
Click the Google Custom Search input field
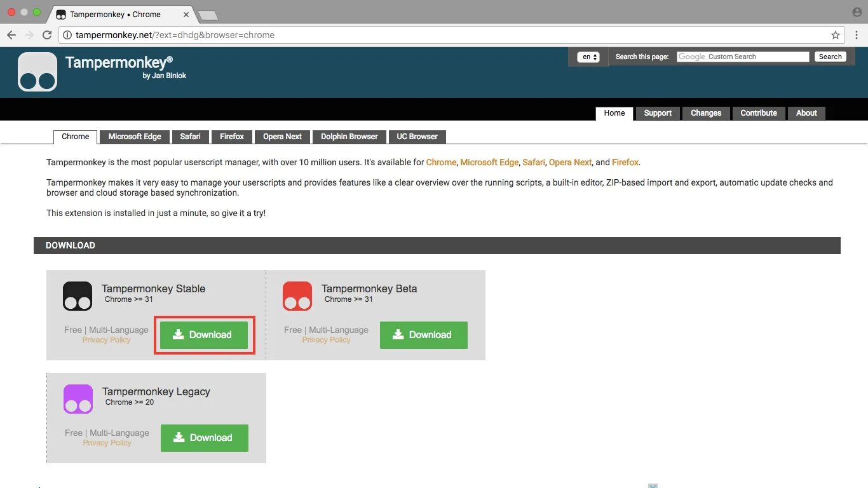(x=742, y=57)
